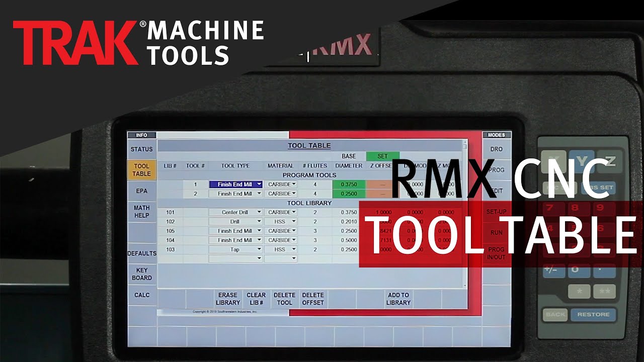The height and width of the screenshot is (362, 644).
Task: Tap the ABS SET key on keypad
Action: click(599, 188)
